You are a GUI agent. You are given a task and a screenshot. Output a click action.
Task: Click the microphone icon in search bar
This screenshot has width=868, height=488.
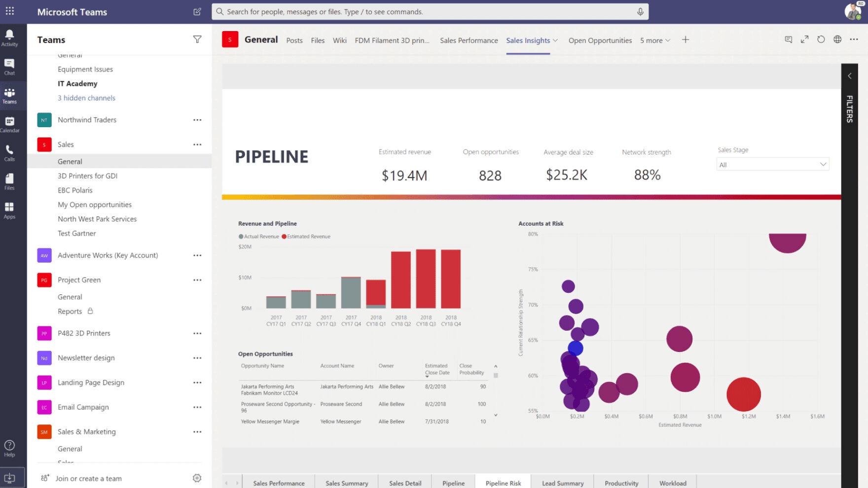[x=640, y=12]
